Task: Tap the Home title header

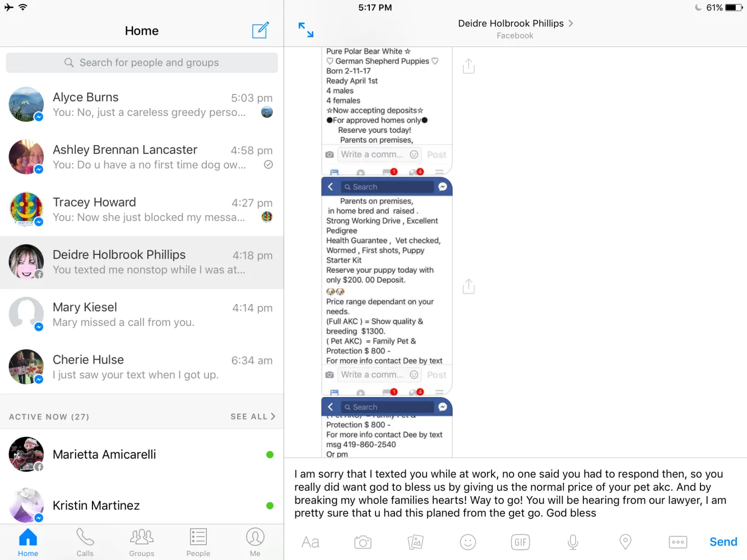Action: tap(142, 31)
